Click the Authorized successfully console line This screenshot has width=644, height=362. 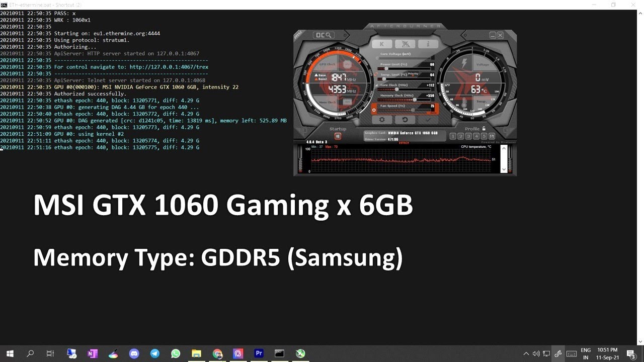(90, 94)
